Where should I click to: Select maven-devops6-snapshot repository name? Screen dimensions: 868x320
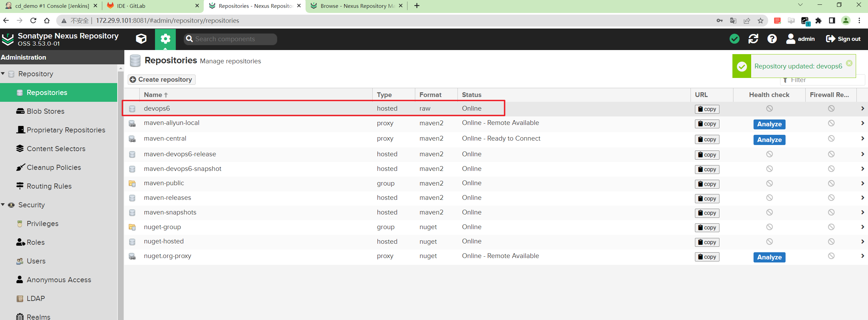click(x=183, y=169)
